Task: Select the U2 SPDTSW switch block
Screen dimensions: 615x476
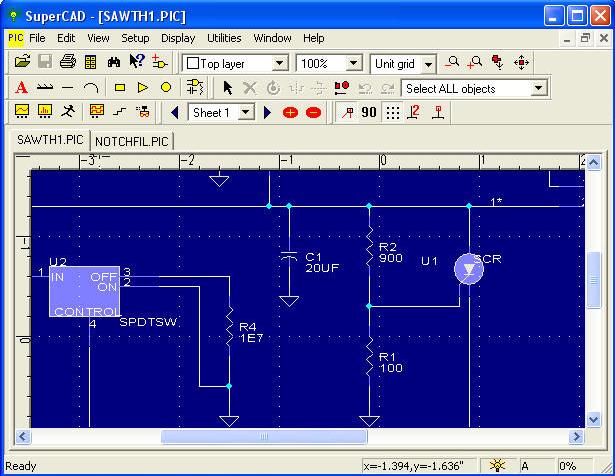Action: [84, 291]
